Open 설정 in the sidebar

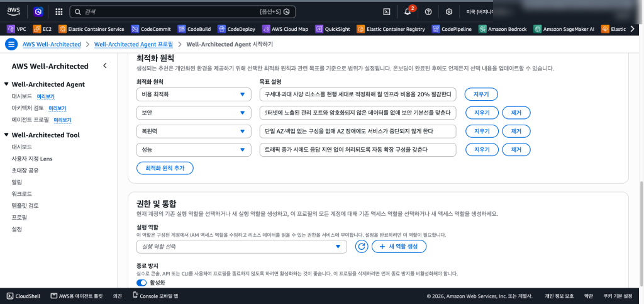coord(17,229)
